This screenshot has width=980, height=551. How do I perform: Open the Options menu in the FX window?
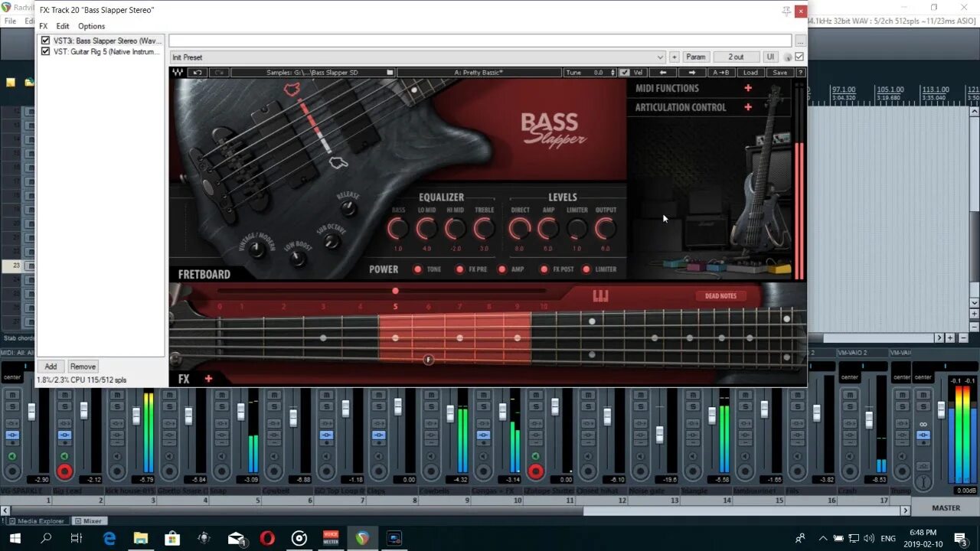click(x=92, y=26)
